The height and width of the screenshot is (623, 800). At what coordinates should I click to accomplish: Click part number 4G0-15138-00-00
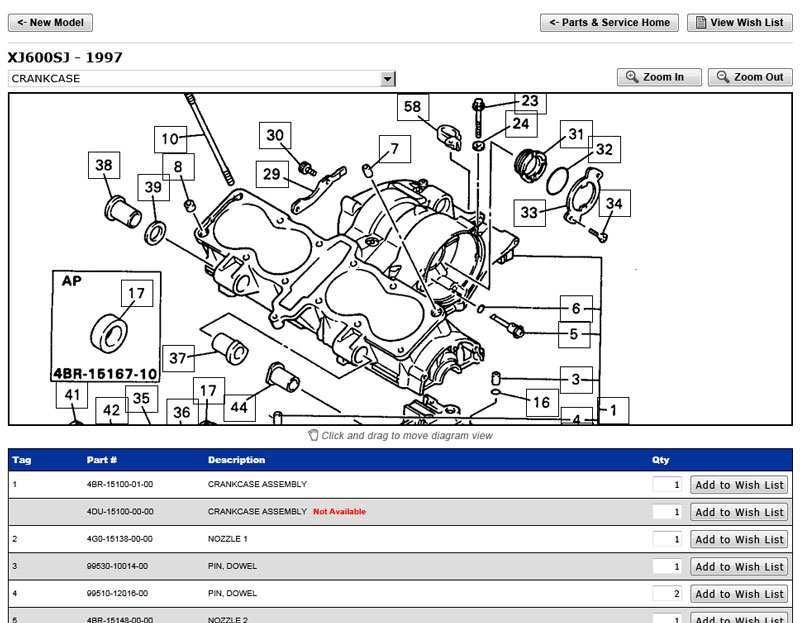tap(119, 539)
